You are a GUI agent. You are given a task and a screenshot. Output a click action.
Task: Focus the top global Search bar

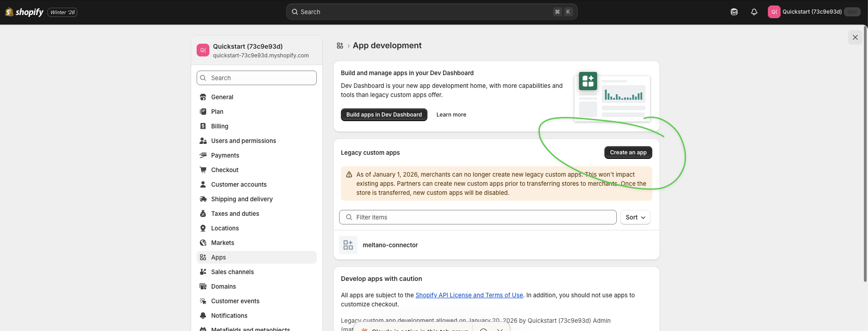(x=431, y=12)
